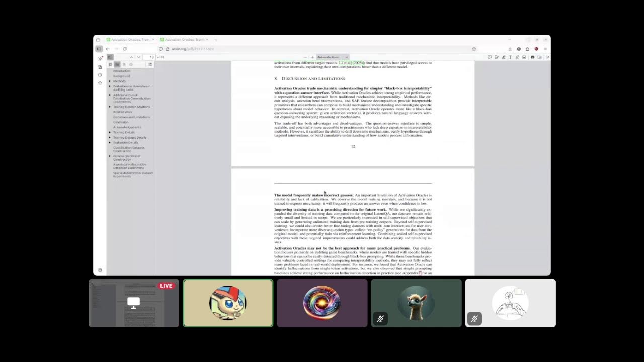644x362 pixels.
Task: Open the history sidebar icon
Action: click(100, 75)
